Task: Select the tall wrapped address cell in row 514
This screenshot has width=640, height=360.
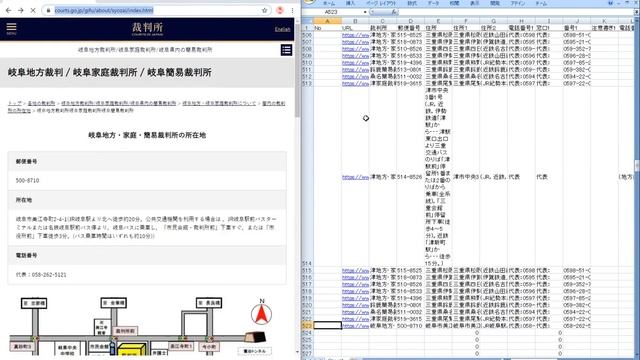Action: click(x=438, y=177)
